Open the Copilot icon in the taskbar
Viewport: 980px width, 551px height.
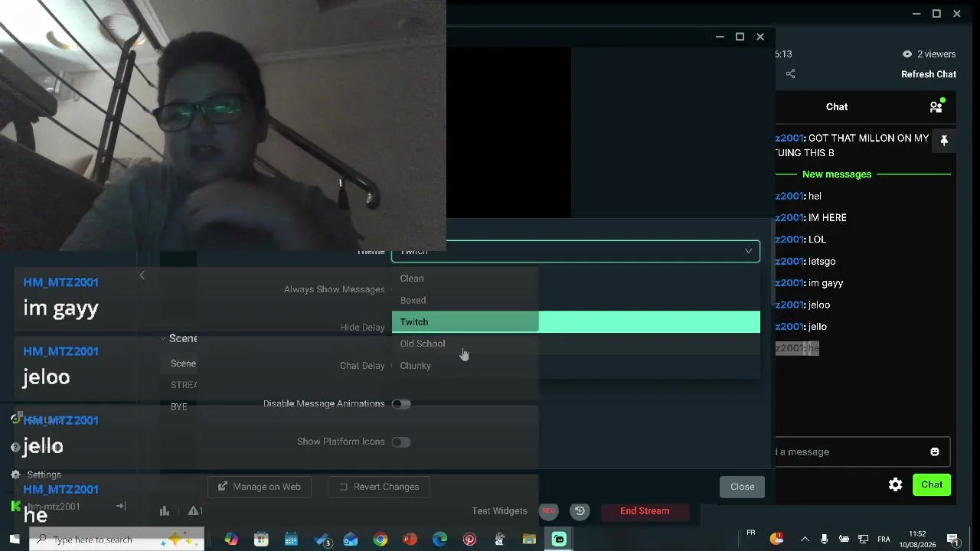click(x=231, y=540)
